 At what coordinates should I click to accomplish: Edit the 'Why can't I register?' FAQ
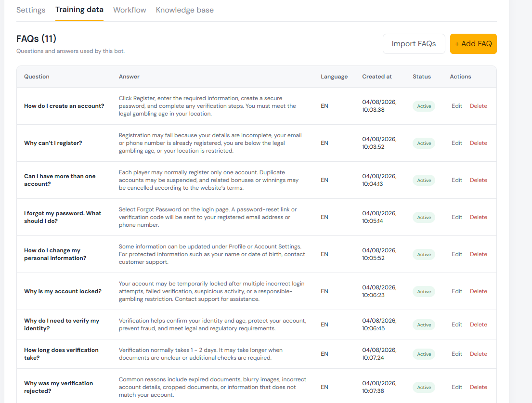457,143
